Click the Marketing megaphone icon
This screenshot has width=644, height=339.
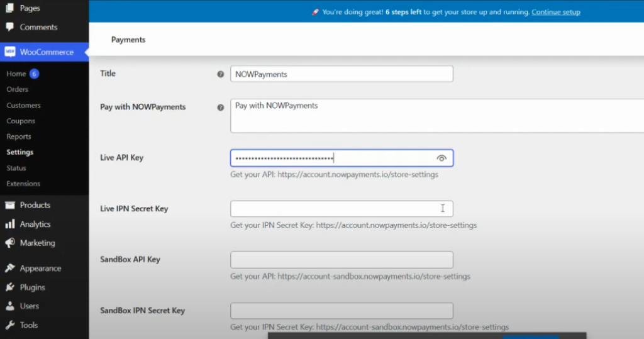10,243
